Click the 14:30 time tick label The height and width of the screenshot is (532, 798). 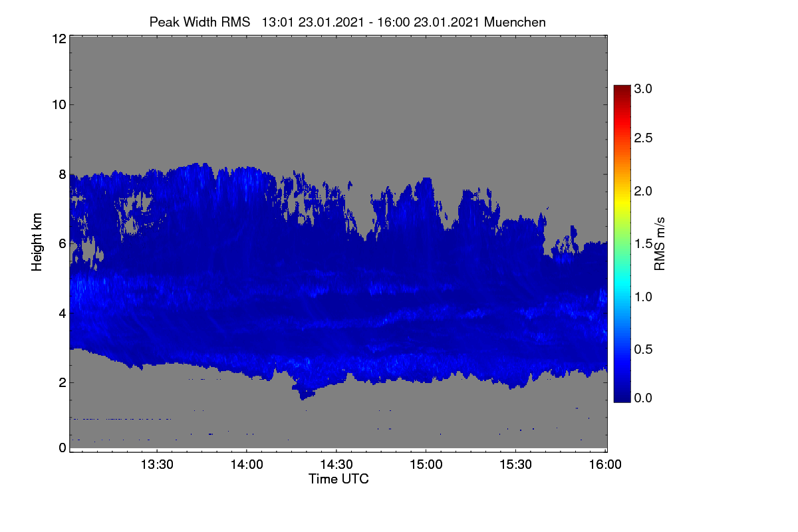coord(336,464)
